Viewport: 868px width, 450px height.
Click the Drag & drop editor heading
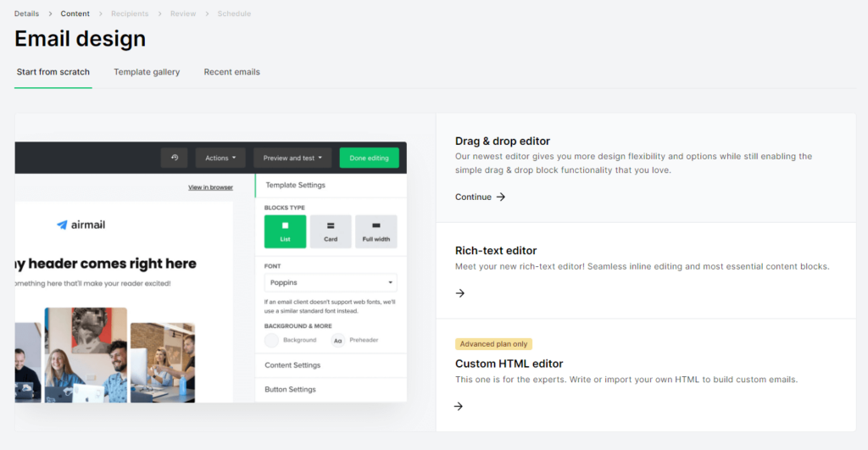coord(503,142)
